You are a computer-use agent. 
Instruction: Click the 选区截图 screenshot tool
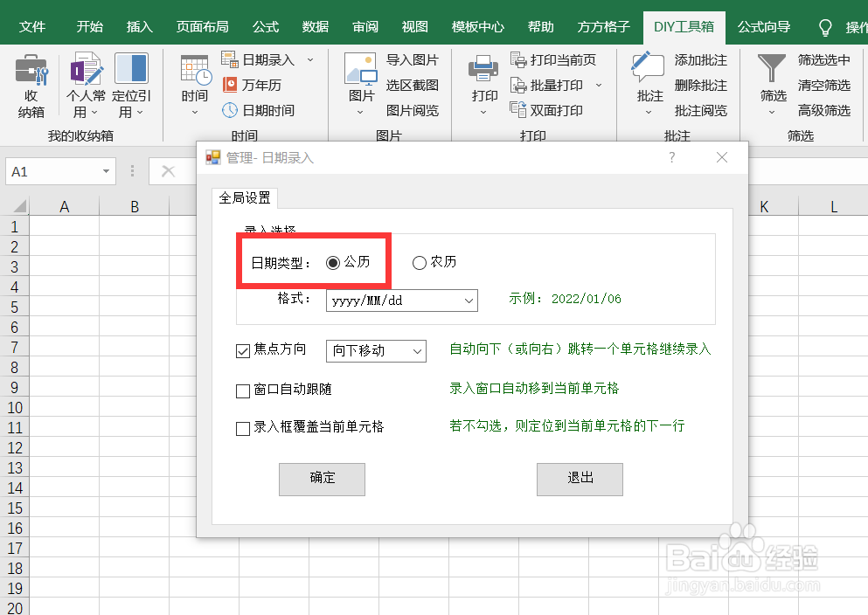pyautogui.click(x=412, y=85)
